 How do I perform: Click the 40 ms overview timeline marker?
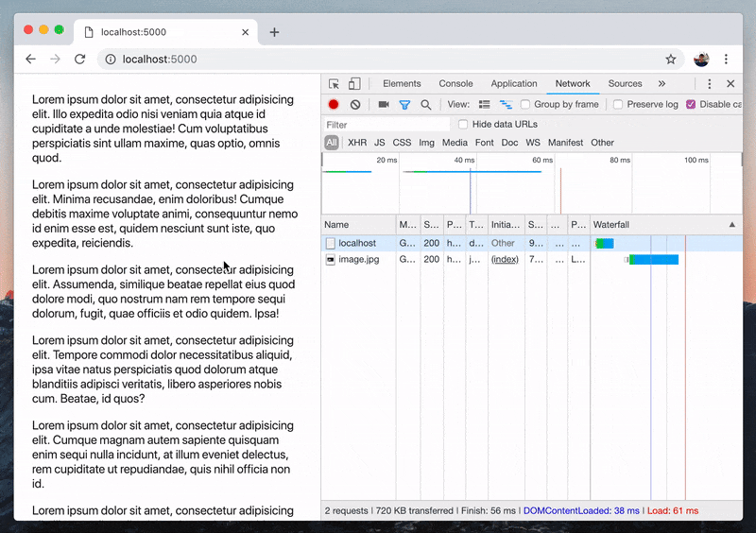(464, 160)
